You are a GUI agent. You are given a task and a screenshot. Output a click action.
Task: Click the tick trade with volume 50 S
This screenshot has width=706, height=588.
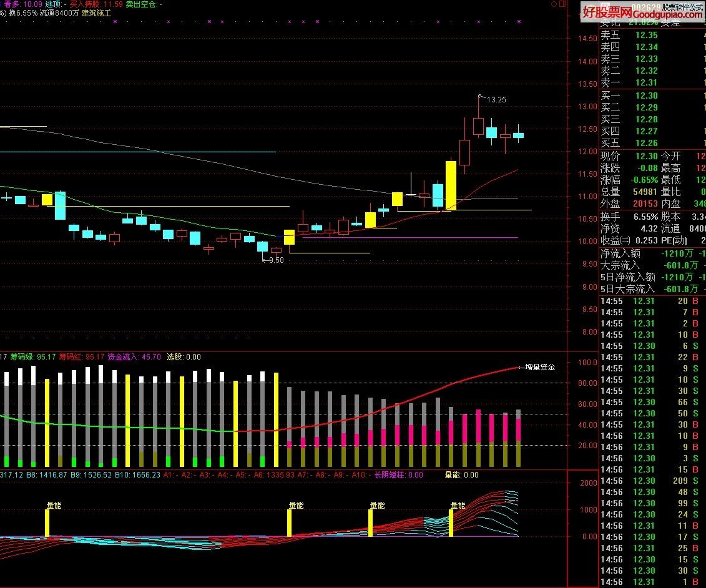[650, 413]
